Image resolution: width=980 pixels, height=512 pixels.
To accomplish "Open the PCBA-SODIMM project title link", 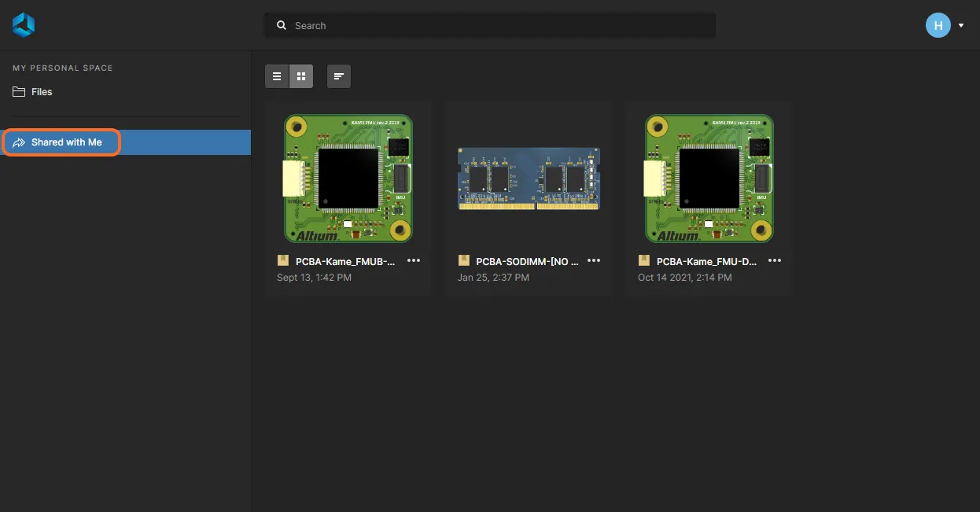I will point(527,261).
